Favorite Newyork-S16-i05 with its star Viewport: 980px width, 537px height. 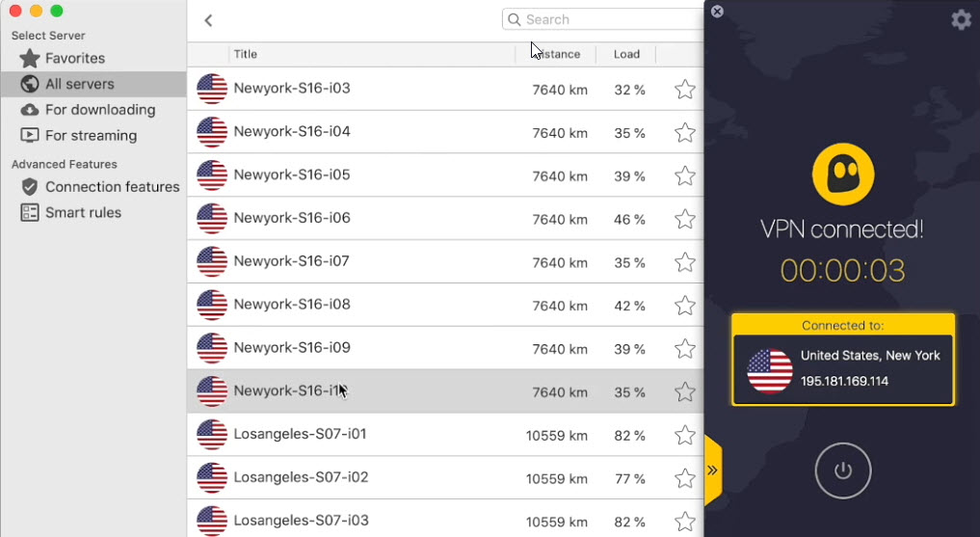685,175
